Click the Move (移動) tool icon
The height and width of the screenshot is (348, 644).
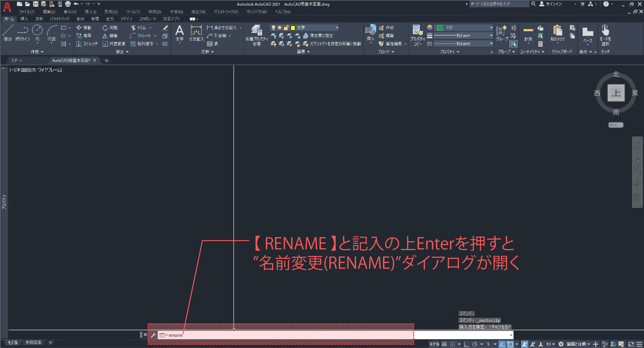tap(79, 28)
